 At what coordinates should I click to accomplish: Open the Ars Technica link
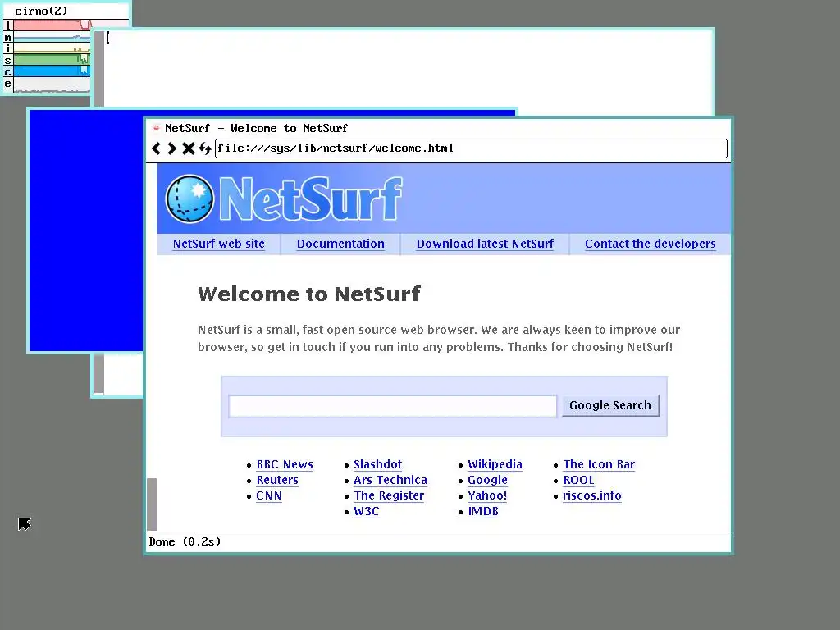[x=390, y=480]
